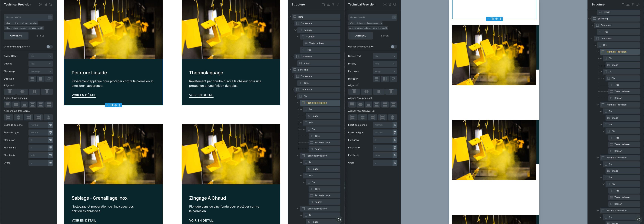This screenshot has width=644, height=224.
Task: Collapse Servicing section in left Structure panel
Action: 290,70
